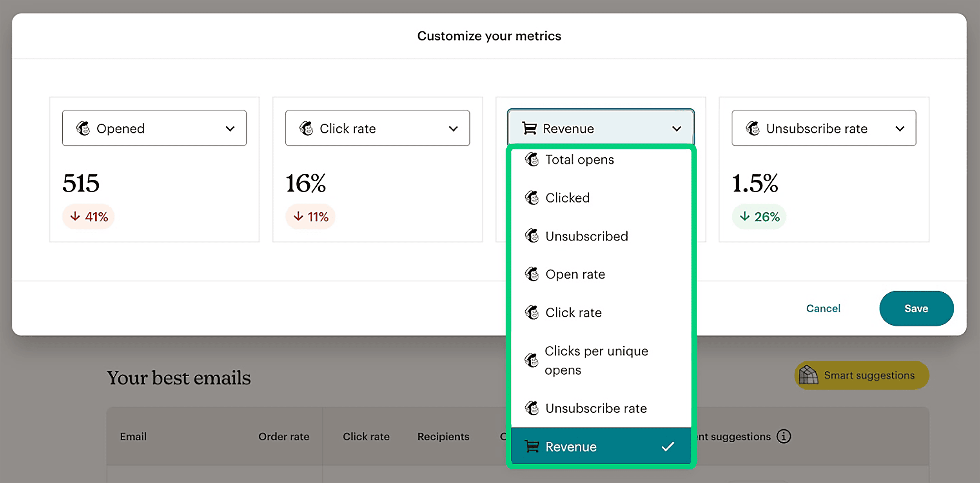Click the info icon beside suggestions column

[x=783, y=436]
